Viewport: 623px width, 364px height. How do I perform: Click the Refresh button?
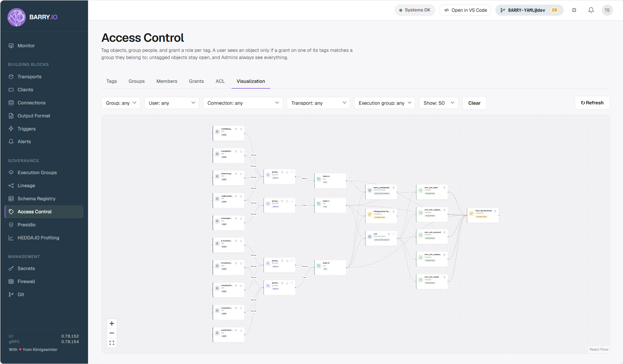[592, 103]
